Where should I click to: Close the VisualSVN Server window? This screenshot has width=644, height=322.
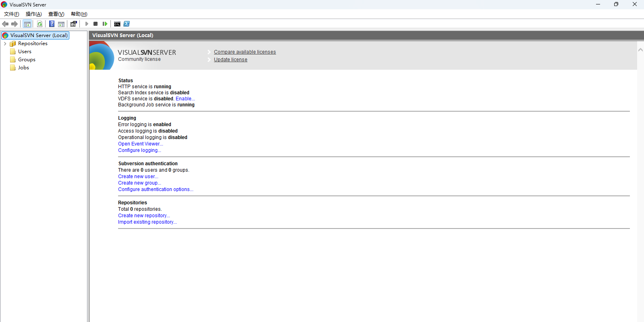coord(635,4)
